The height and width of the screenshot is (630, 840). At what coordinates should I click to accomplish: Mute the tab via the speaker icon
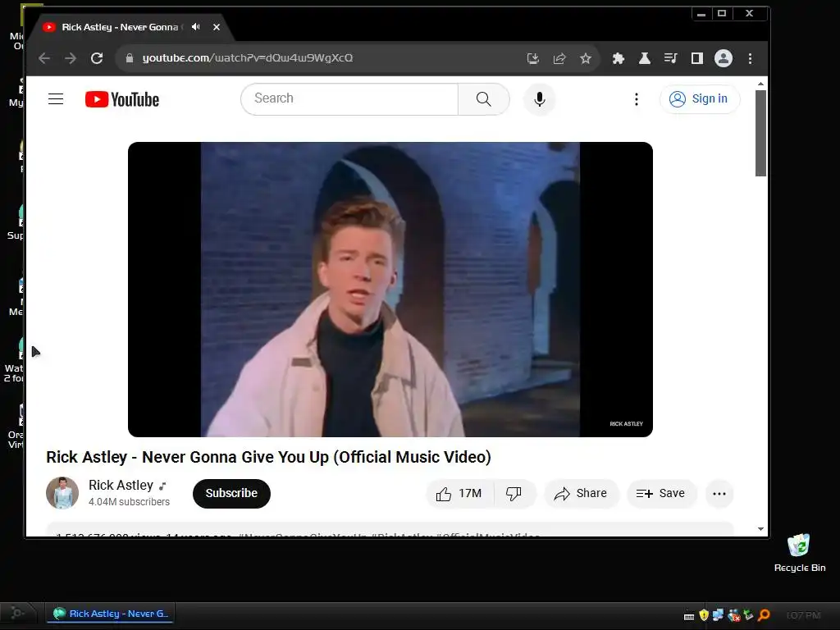[x=195, y=27]
